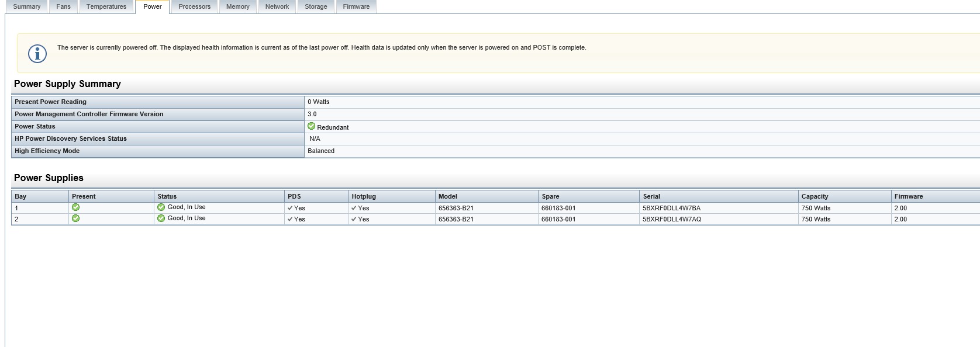
Task: Switch to the Fans tab
Action: pos(63,6)
